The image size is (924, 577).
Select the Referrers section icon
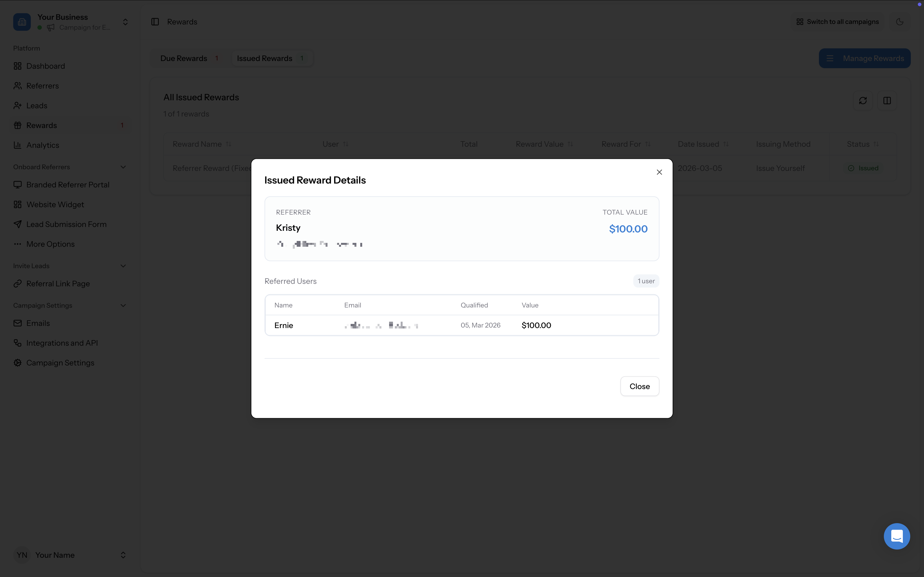click(18, 85)
